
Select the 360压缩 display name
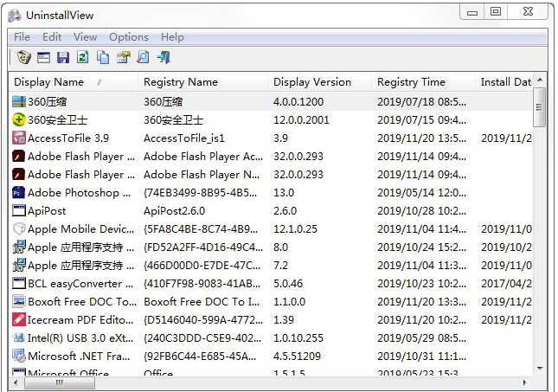[x=48, y=102]
